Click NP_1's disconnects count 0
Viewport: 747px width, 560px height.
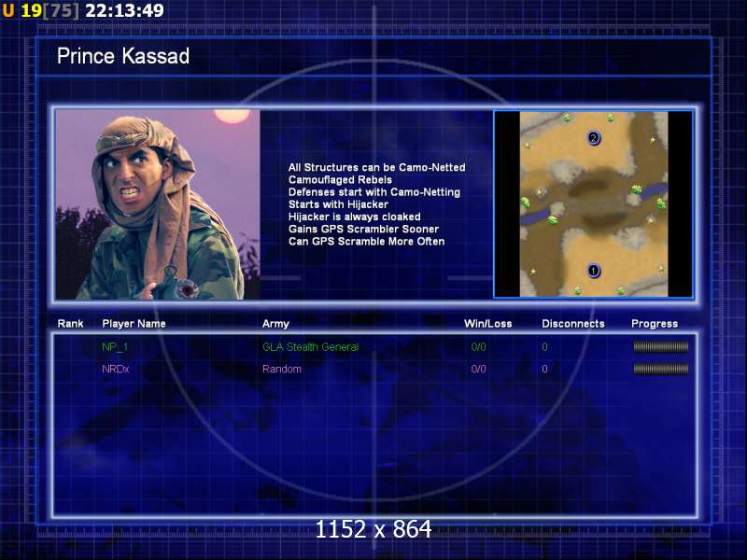[544, 347]
